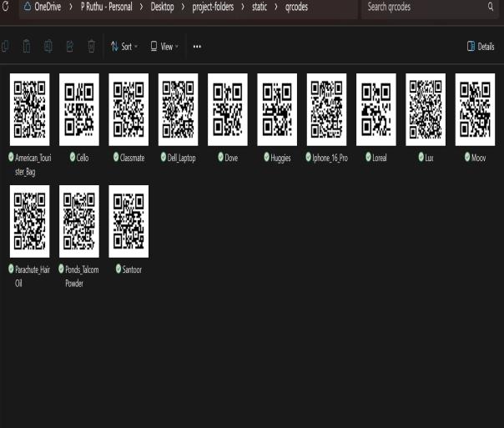Image resolution: width=504 pixels, height=428 pixels.
Task: Click the Copy toolbar icon
Action: point(5,46)
